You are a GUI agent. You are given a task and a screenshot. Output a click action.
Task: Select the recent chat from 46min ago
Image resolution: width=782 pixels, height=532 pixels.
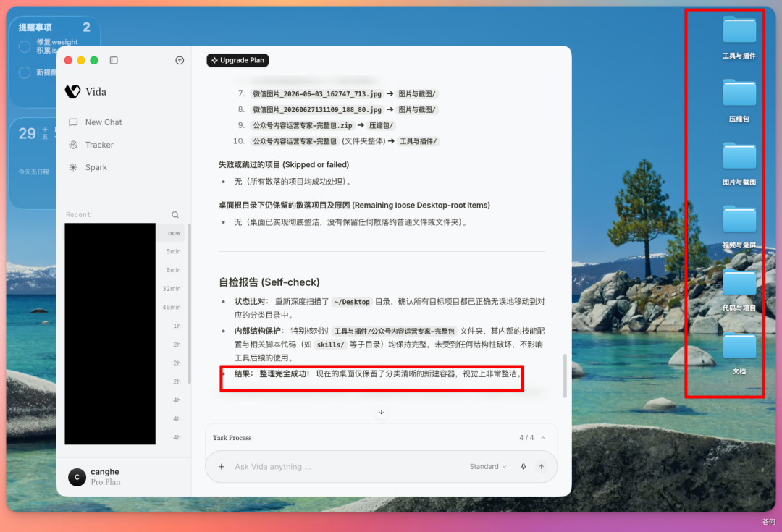pyautogui.click(x=125, y=307)
